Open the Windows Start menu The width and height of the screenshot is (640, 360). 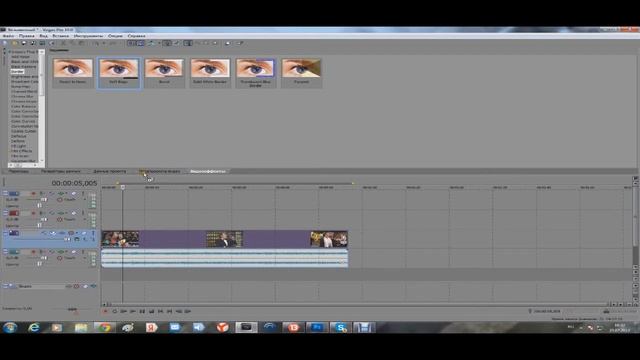(10, 327)
